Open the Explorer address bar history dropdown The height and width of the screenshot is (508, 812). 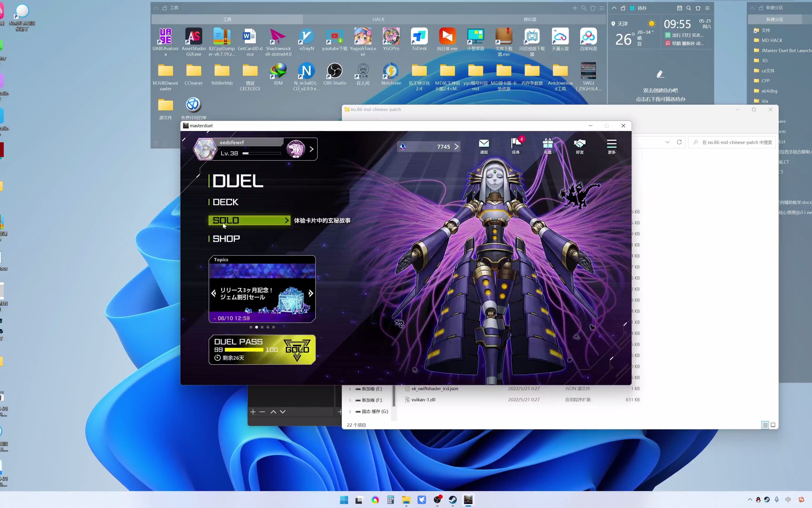[x=667, y=142]
